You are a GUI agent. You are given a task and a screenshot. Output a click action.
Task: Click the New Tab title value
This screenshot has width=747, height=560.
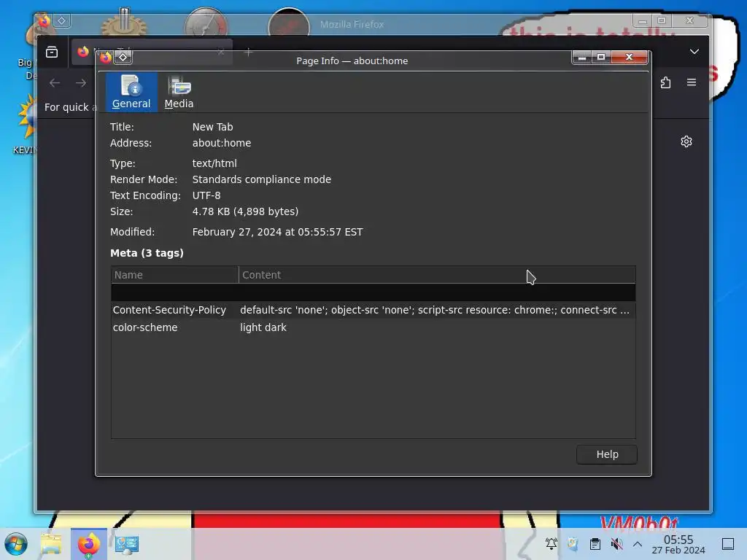(x=212, y=127)
